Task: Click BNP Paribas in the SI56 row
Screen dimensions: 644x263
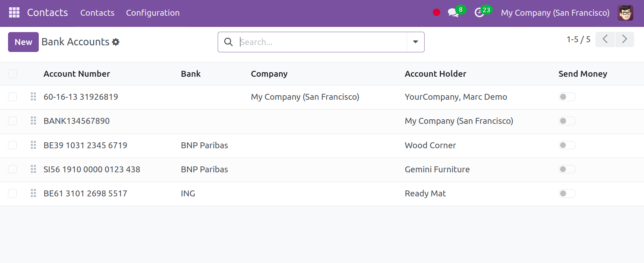Action: tap(204, 170)
